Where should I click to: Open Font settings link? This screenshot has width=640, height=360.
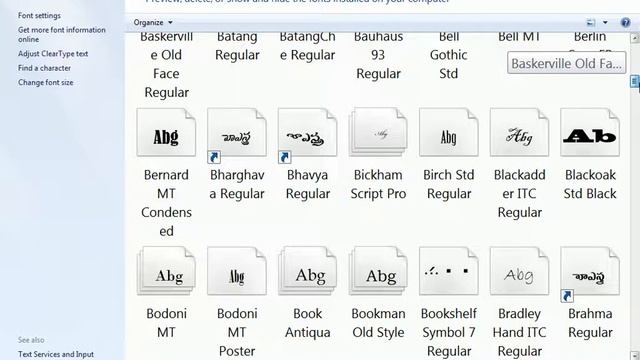pyautogui.click(x=39, y=16)
